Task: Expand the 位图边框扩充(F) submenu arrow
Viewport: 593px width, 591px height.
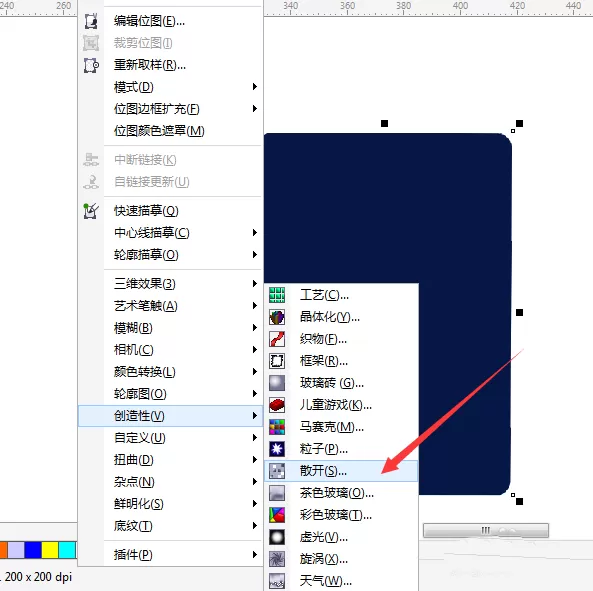Action: [x=255, y=109]
